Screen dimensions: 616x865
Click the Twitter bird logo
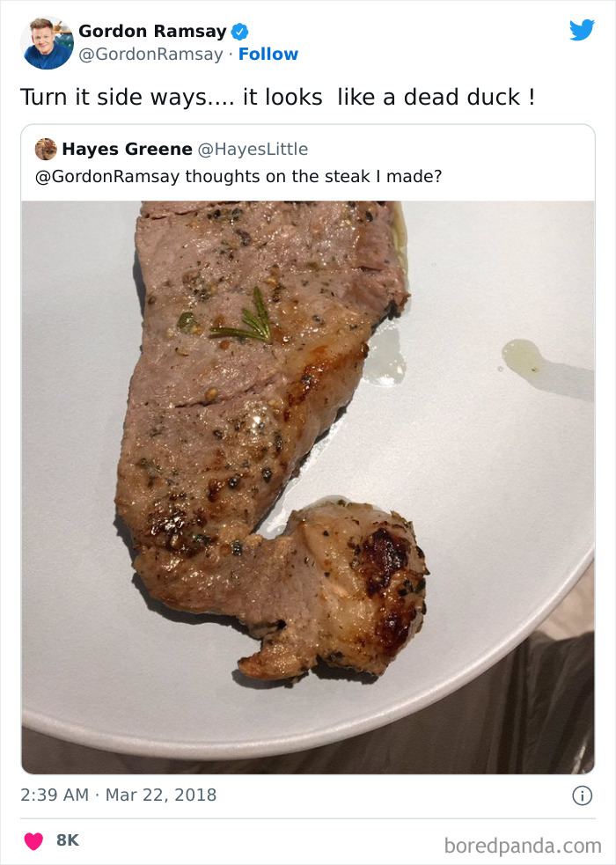tap(582, 29)
